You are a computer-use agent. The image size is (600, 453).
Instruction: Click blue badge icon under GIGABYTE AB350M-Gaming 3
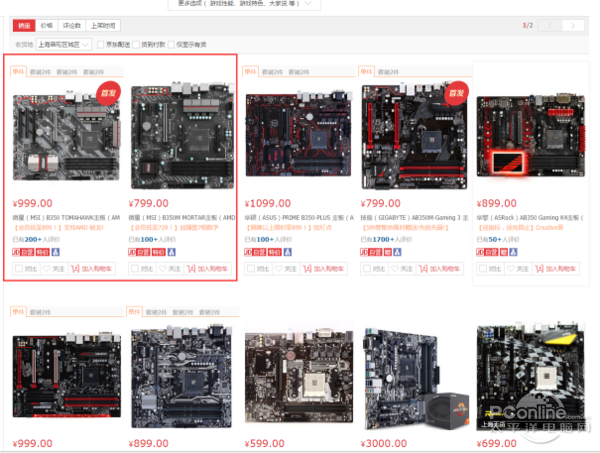click(x=397, y=252)
